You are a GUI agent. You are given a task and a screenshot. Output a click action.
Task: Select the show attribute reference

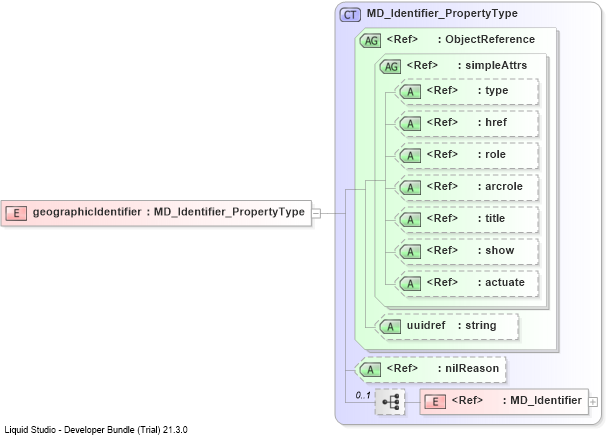[x=469, y=252]
